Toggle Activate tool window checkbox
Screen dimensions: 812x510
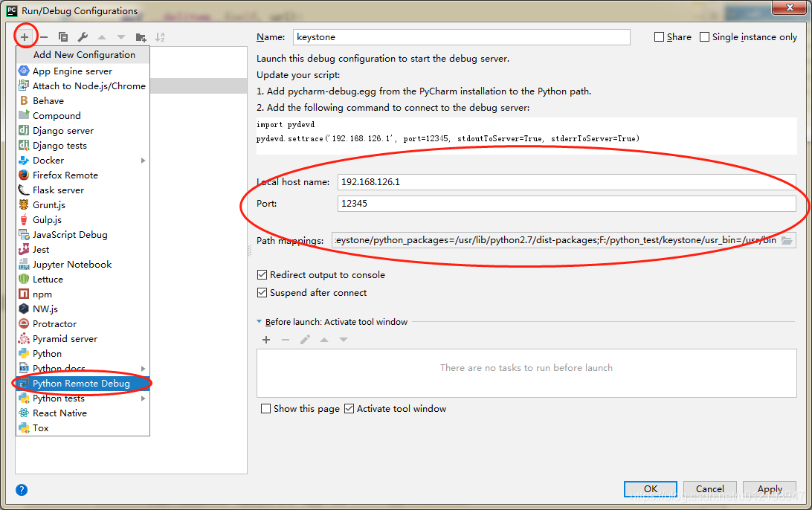point(349,408)
